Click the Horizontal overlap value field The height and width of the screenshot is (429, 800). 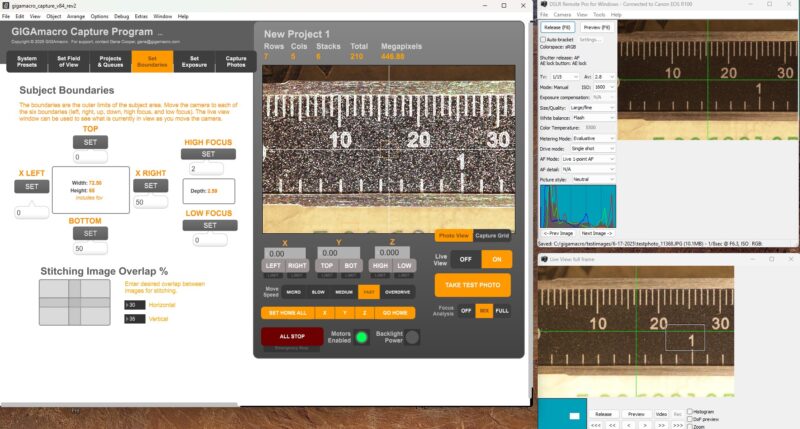pos(135,305)
